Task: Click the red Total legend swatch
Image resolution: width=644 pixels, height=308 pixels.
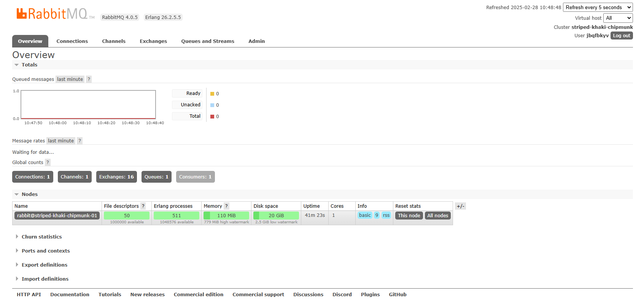Action: [x=212, y=117]
